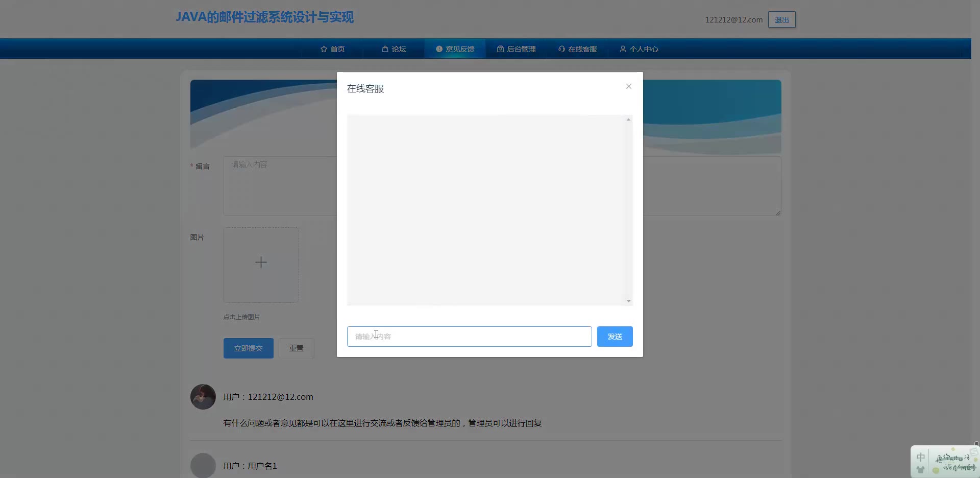
Task: Click the account email 121212@12.com in the header
Action: tap(734, 20)
